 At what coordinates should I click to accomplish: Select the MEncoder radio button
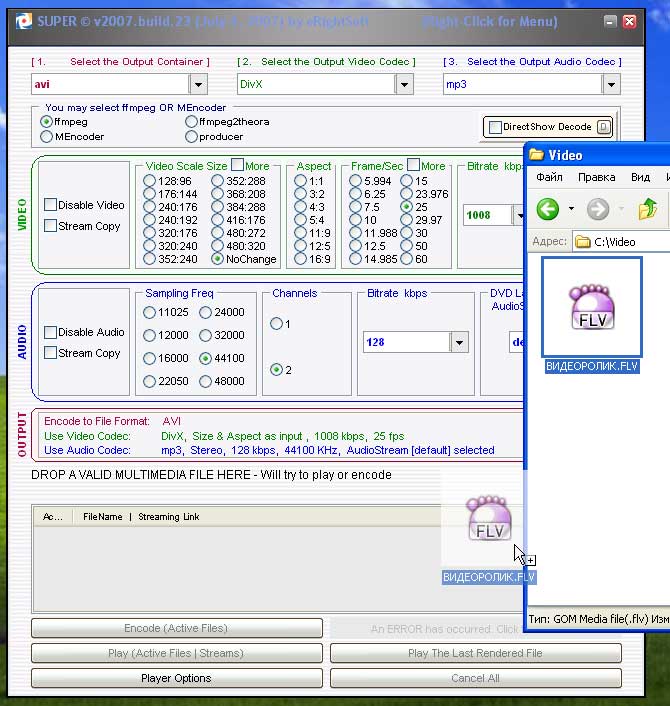pyautogui.click(x=46, y=136)
